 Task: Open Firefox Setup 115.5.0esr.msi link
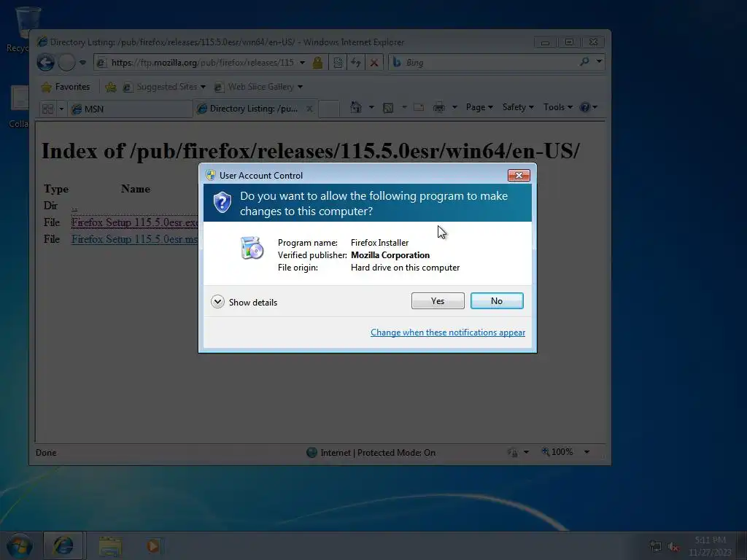(x=135, y=239)
